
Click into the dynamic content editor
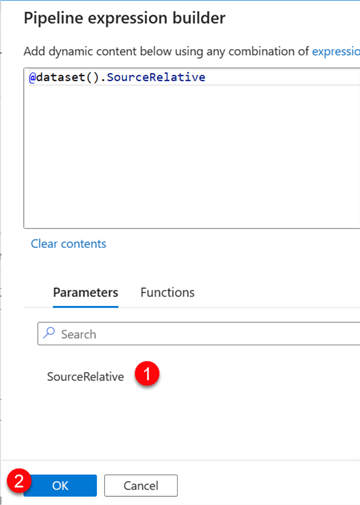click(x=192, y=148)
